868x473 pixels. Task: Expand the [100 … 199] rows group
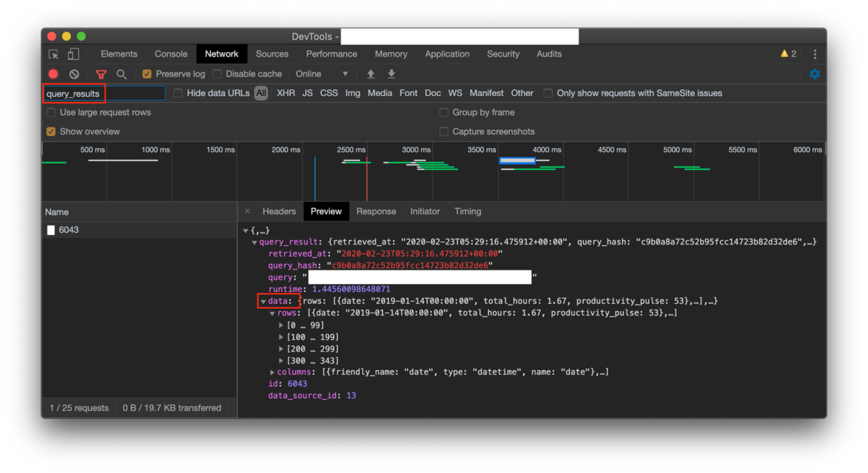[x=281, y=337]
